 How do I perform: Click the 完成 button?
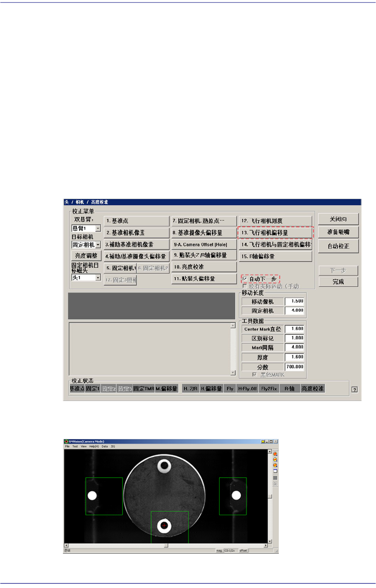(x=338, y=282)
